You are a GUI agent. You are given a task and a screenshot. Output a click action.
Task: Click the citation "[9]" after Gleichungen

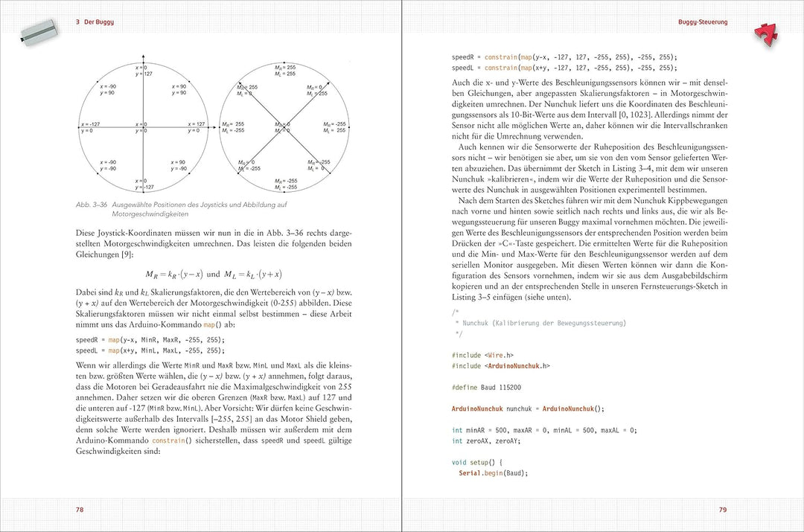(127, 254)
